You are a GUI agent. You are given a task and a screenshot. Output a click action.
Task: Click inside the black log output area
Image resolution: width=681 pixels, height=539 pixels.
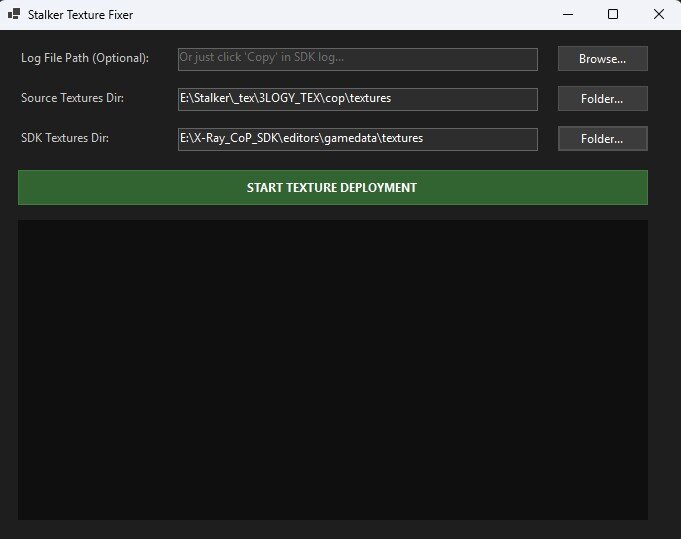pyautogui.click(x=333, y=370)
